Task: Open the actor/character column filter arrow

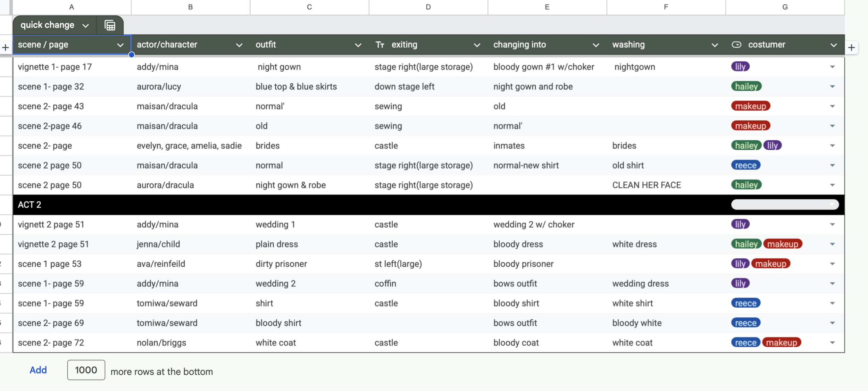Action: (239, 45)
